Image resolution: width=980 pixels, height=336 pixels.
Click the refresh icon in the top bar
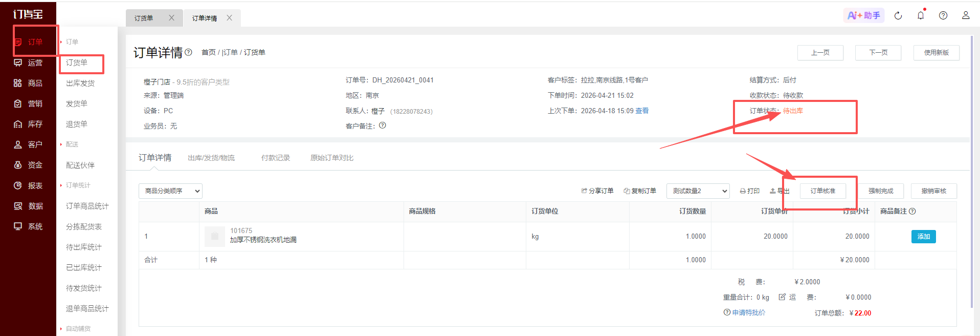(898, 15)
